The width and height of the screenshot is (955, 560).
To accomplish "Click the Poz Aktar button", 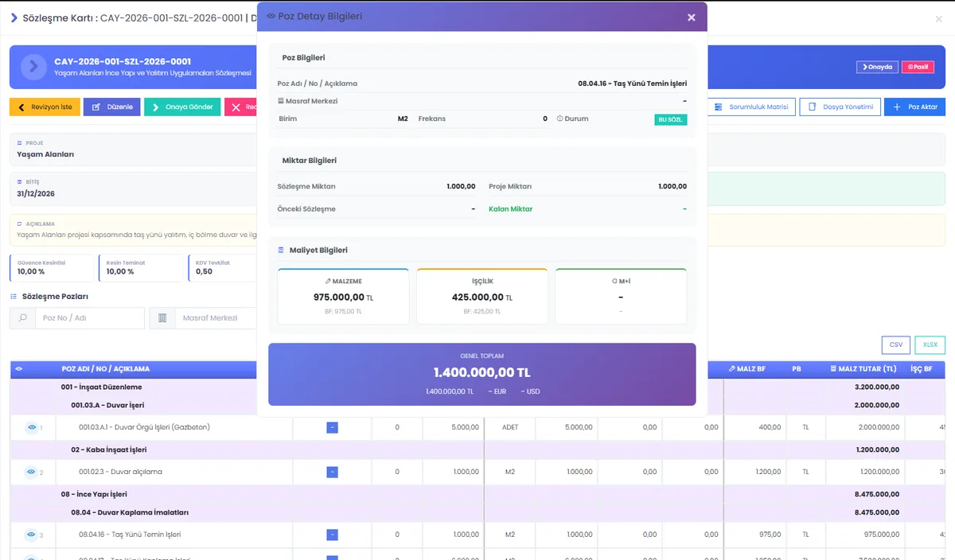I will (914, 107).
